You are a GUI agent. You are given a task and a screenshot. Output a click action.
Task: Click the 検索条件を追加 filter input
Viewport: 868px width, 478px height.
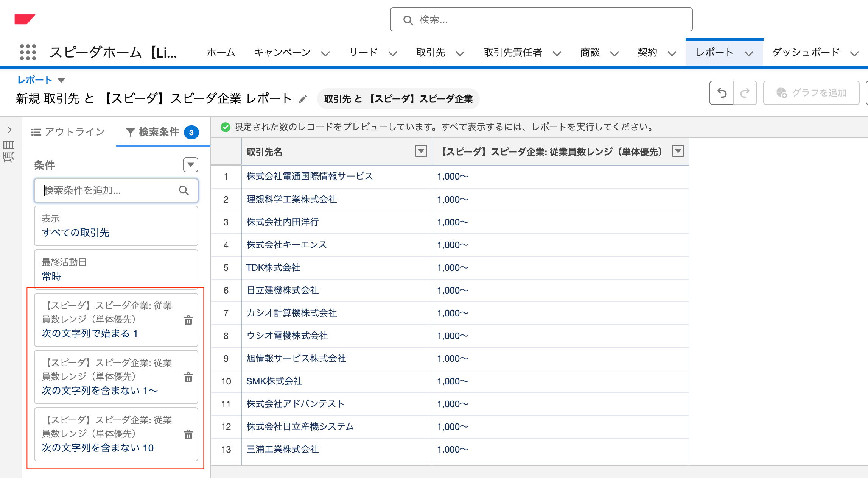click(116, 190)
